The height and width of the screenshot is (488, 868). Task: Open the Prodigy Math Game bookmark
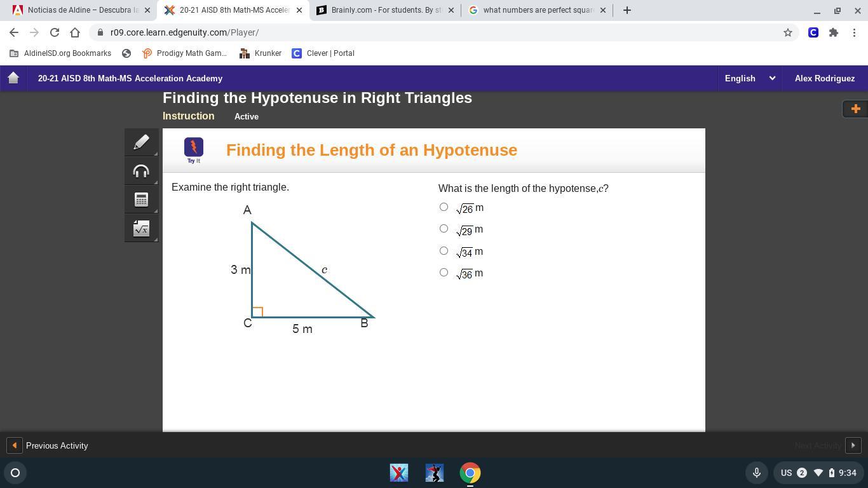(184, 53)
